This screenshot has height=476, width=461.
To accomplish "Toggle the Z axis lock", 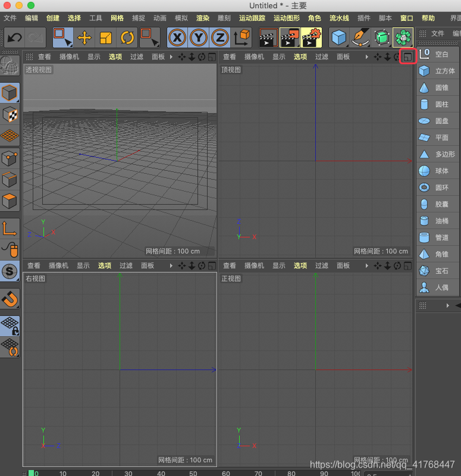I will click(219, 37).
